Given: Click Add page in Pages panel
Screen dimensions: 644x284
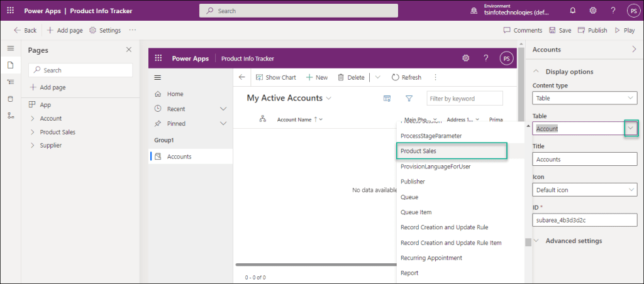Looking at the screenshot, I should click(48, 87).
